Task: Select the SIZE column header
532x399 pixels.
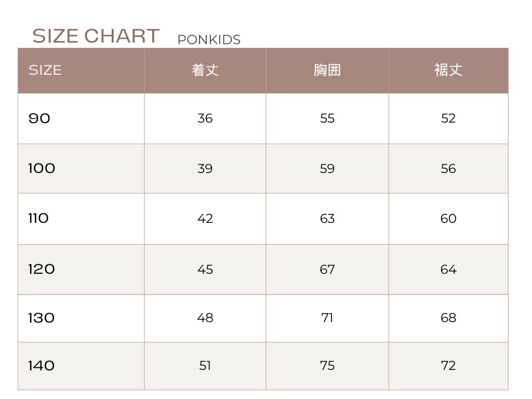Action: (45, 70)
